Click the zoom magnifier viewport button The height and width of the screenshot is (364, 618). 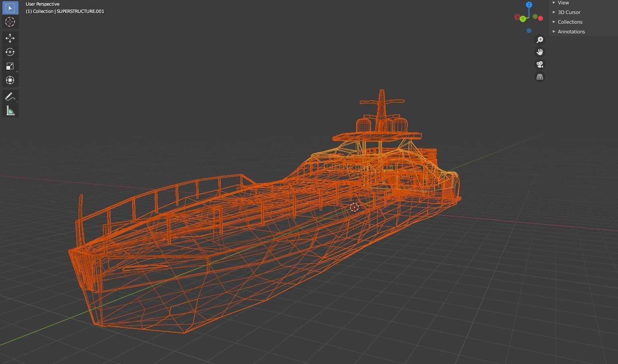[540, 40]
